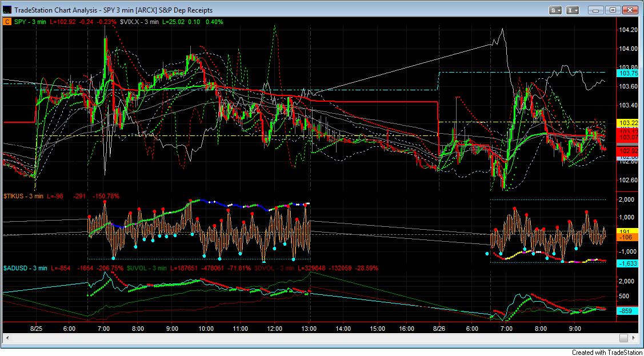Click the 102.60 price axis label
Viewport: 644px width, 356px height.
coord(629,180)
